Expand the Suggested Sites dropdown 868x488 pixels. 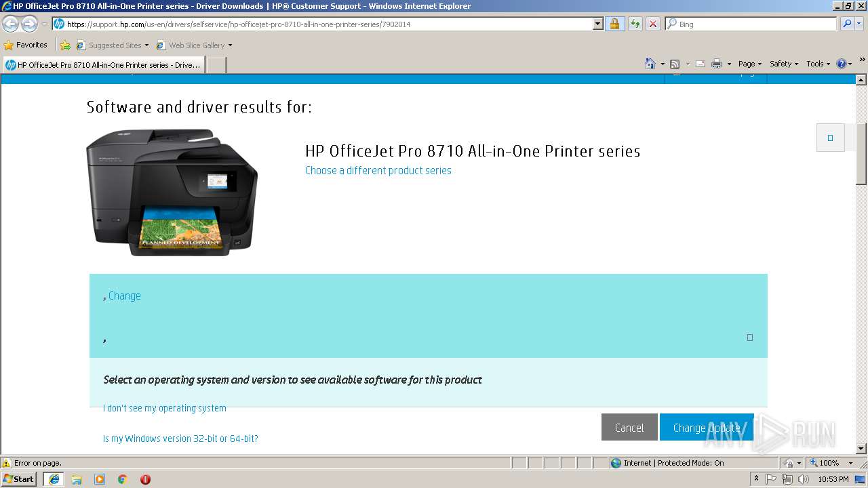point(146,45)
